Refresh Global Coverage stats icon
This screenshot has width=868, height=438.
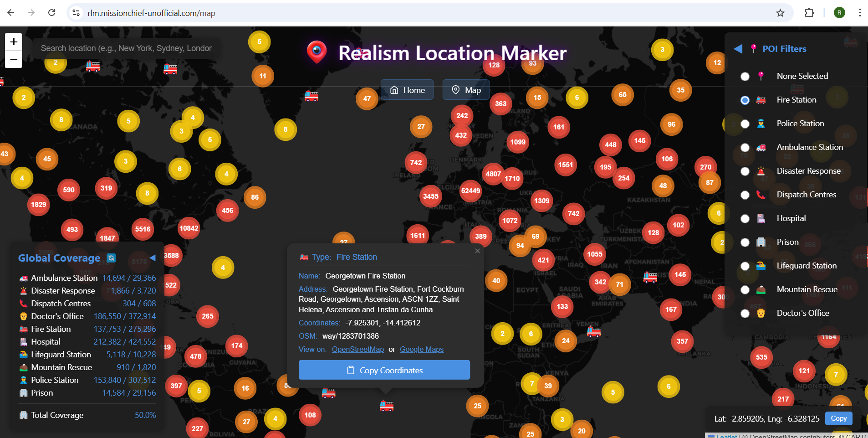(x=111, y=258)
